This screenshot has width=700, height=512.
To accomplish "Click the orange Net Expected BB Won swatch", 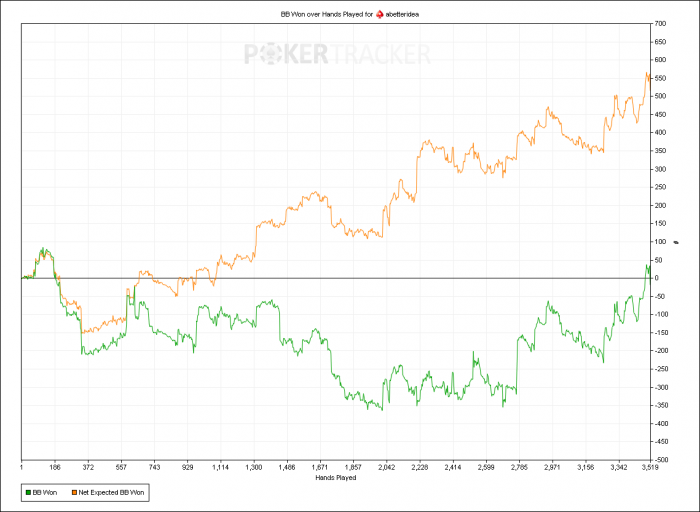I will click(x=75, y=493).
